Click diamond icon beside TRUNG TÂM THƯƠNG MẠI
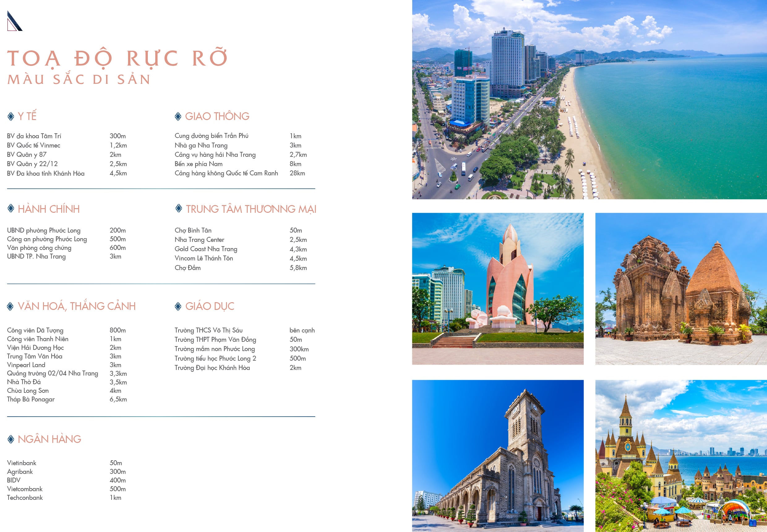Image resolution: width=767 pixels, height=532 pixels. coord(179,208)
